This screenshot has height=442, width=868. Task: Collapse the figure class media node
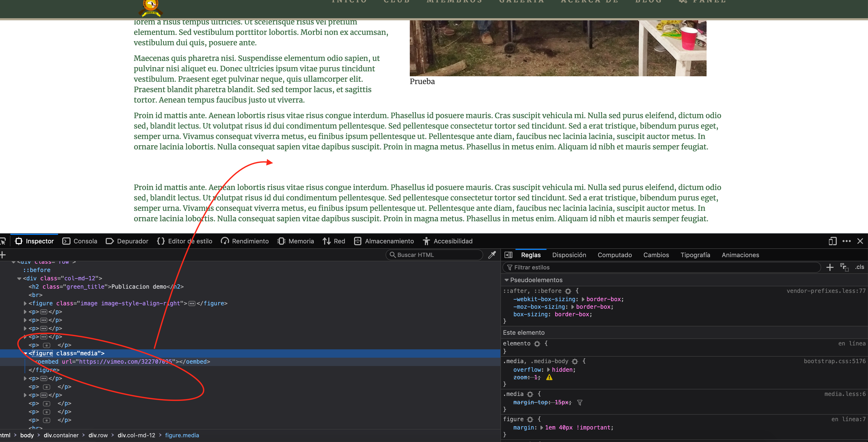(26, 353)
